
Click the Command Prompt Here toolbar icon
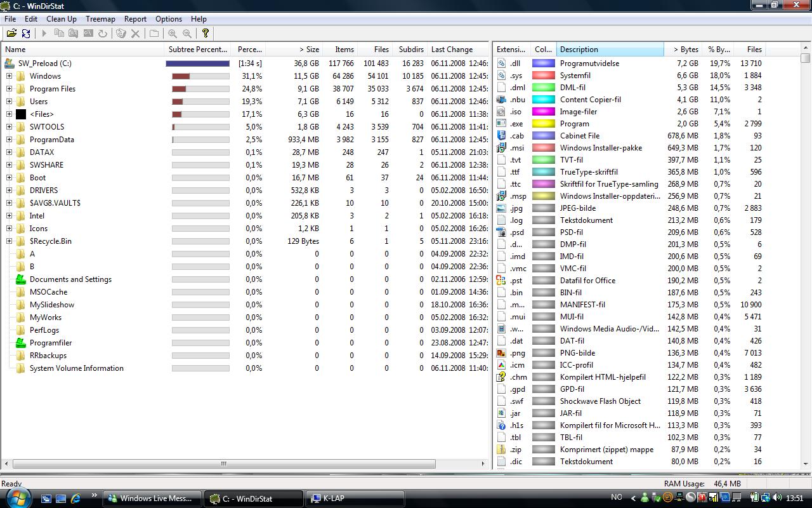88,34
